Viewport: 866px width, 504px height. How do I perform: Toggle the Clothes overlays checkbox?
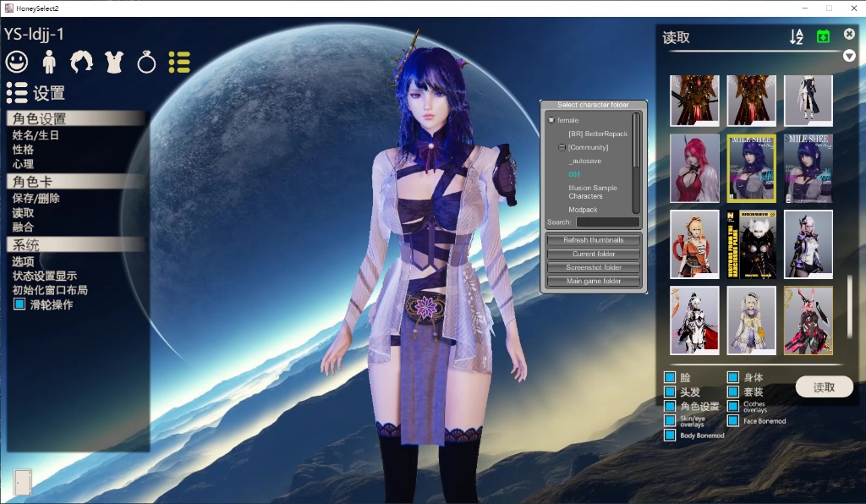[x=733, y=406]
